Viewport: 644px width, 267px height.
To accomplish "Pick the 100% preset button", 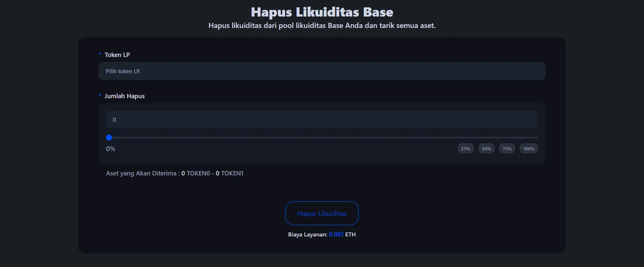I will [x=529, y=149].
